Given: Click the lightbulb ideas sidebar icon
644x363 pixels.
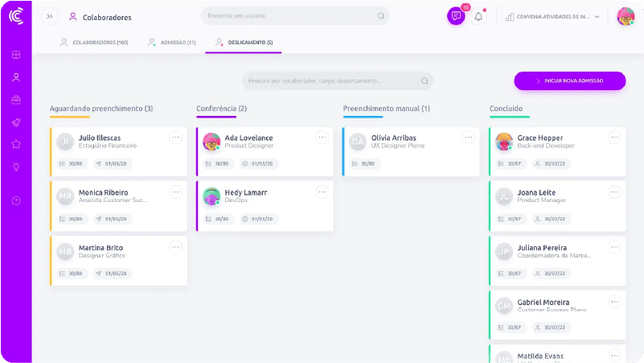Looking at the screenshot, I should click(16, 167).
